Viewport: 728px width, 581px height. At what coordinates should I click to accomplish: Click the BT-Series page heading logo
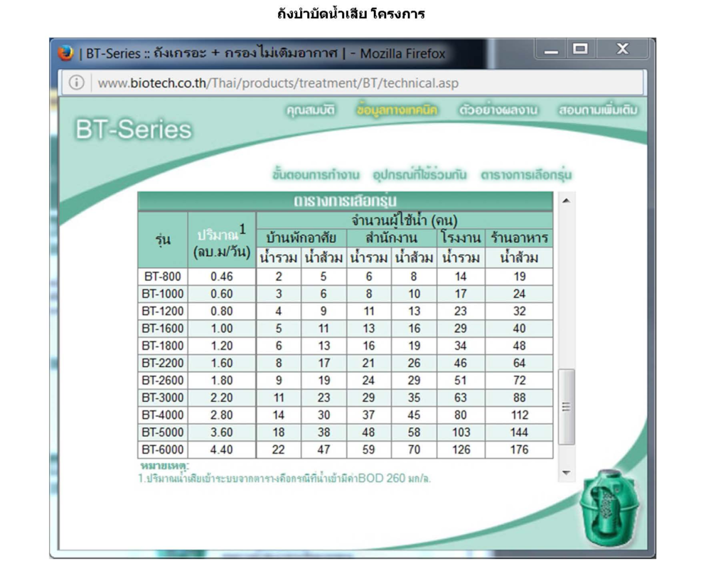pos(134,130)
